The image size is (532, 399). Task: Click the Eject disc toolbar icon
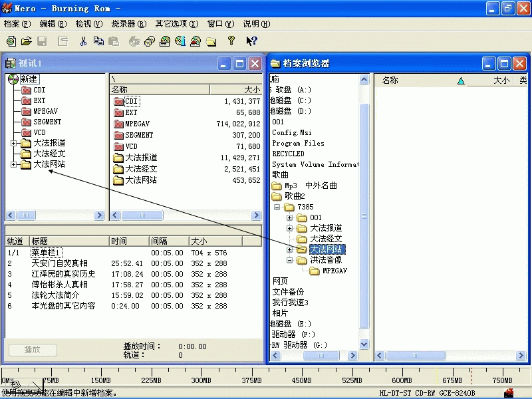point(196,41)
